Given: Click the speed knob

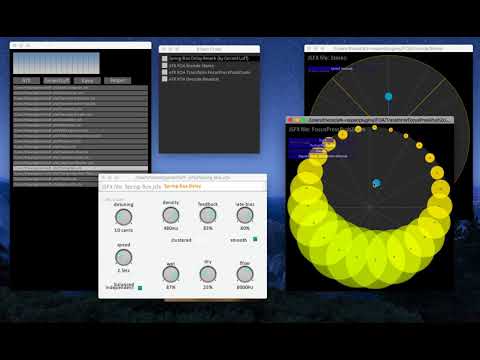Looking at the screenshot, I should (123, 257).
